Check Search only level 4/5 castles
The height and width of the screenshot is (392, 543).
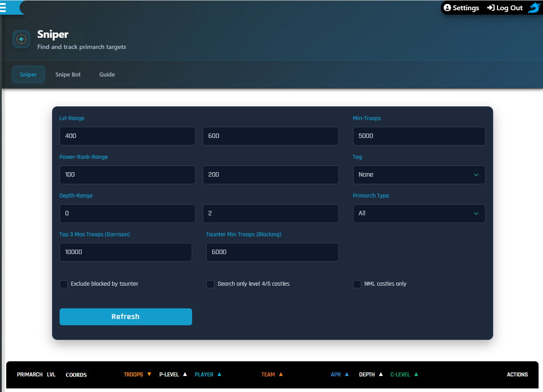point(210,284)
